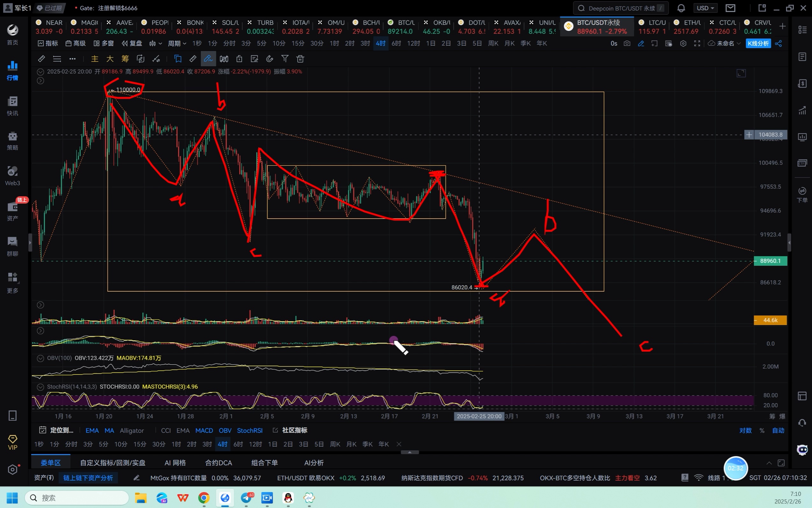
Task: Expand the USD currency dropdown
Action: tap(705, 8)
